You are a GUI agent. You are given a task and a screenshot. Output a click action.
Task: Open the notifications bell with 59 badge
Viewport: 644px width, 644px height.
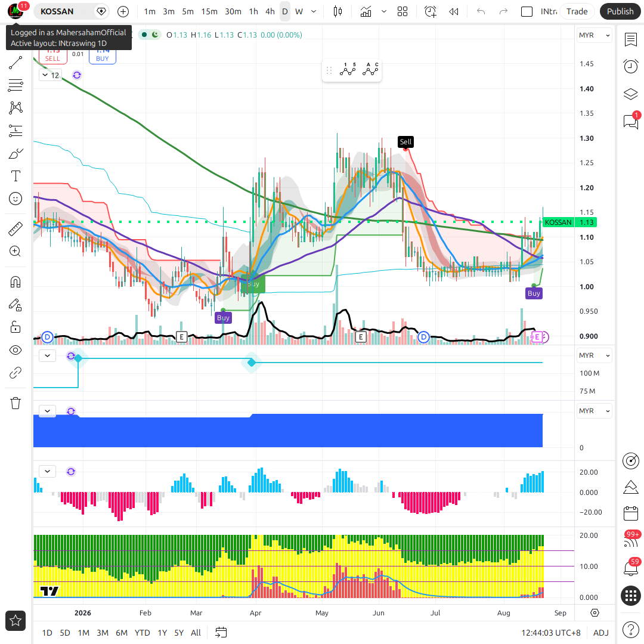point(631,568)
